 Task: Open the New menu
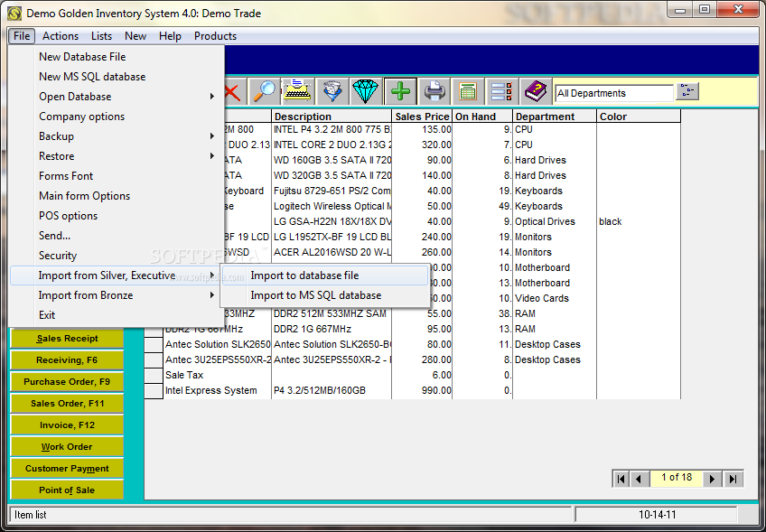pos(135,36)
